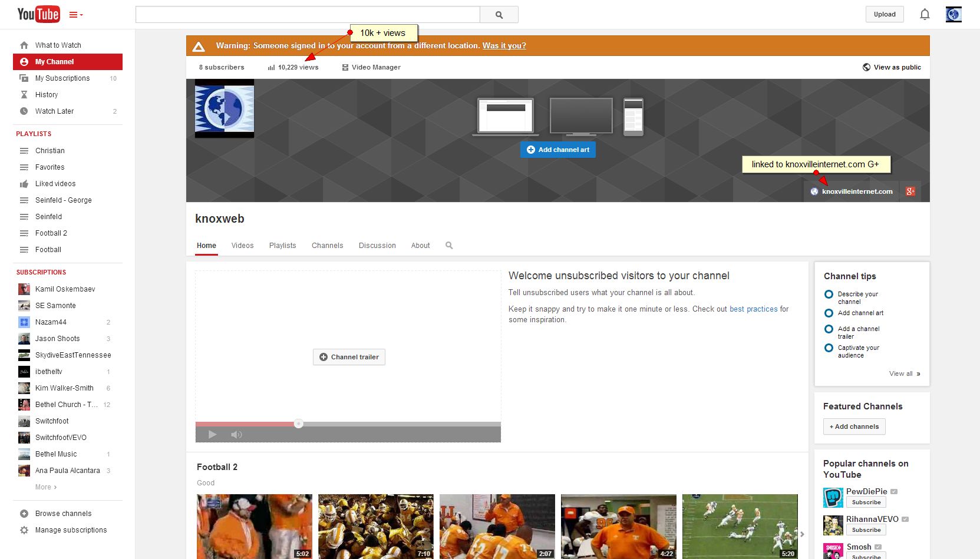Click the Nazam44 channel avatar
980x559 pixels.
[x=24, y=322]
